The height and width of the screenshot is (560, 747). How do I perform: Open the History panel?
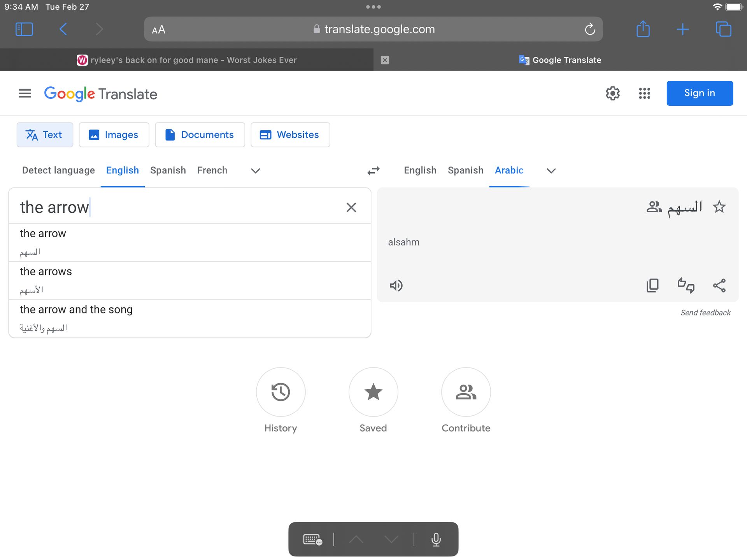click(281, 392)
